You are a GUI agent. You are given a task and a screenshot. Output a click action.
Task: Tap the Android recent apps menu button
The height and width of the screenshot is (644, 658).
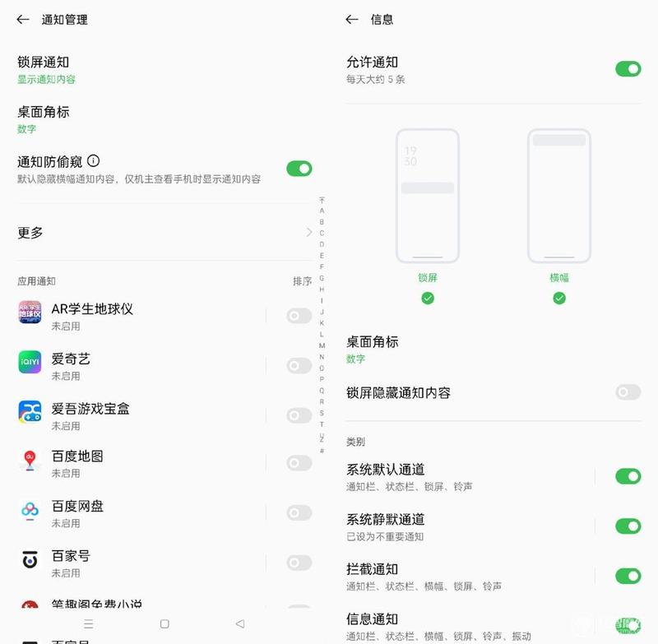[88, 624]
